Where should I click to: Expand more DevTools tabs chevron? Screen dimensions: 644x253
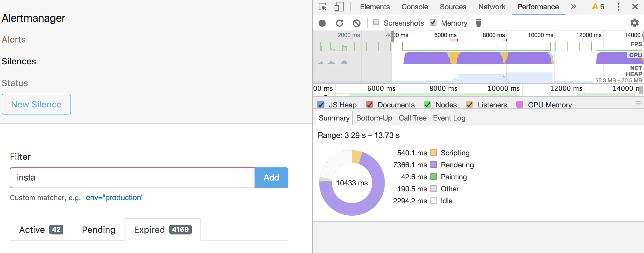(x=574, y=7)
